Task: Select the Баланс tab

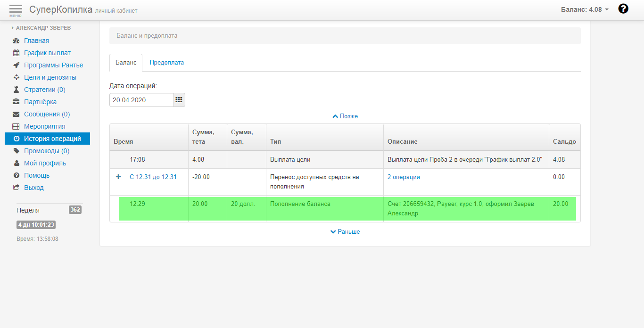Action: [x=126, y=62]
